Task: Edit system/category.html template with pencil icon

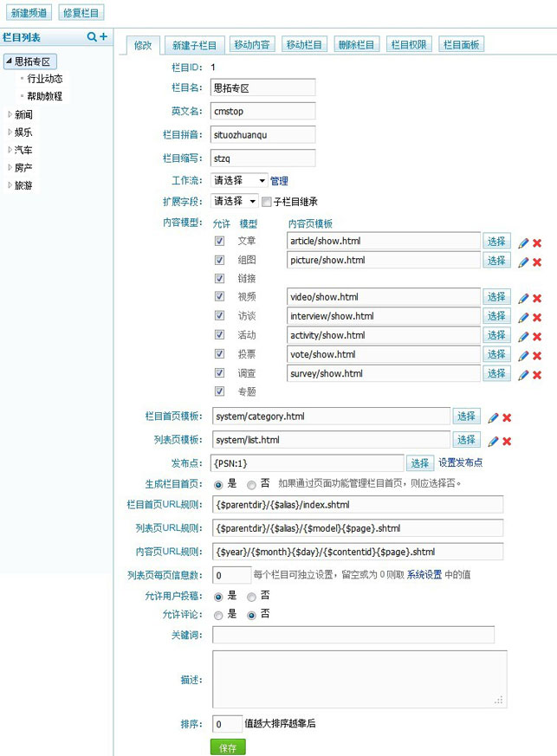Action: tap(493, 417)
